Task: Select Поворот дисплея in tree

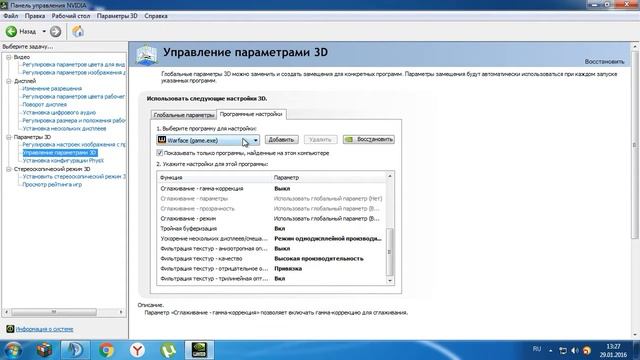Action: [x=44, y=104]
